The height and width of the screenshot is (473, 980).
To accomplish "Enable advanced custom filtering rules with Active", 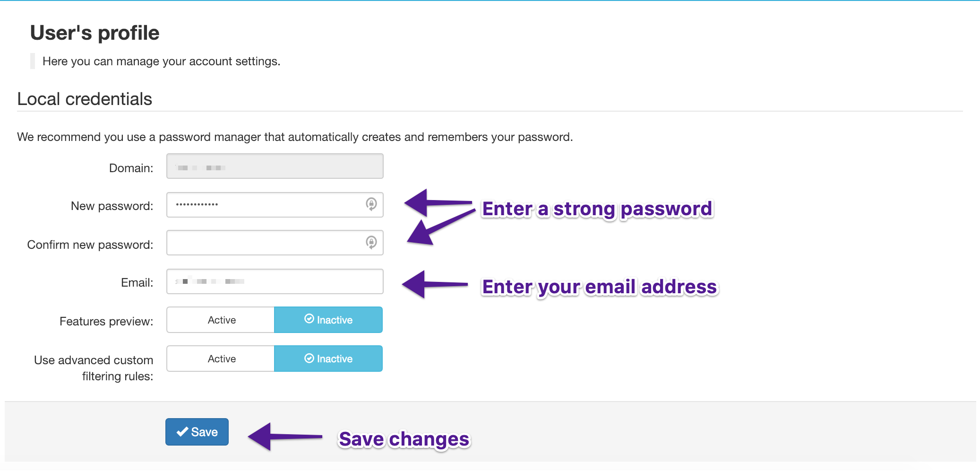I will click(x=221, y=359).
